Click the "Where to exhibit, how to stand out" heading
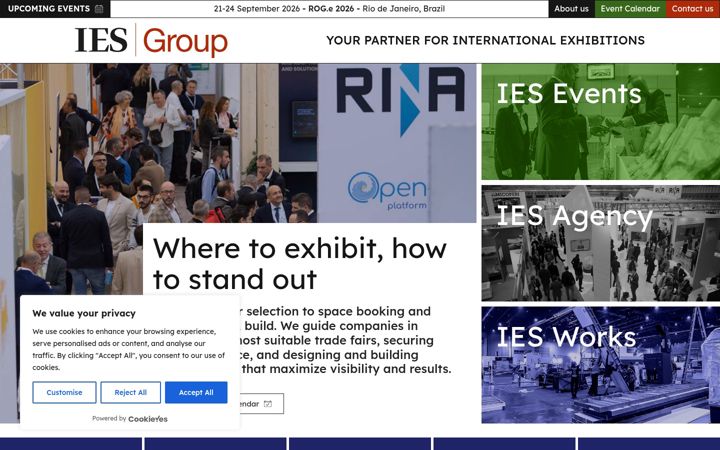This screenshot has height=450, width=720. (x=300, y=264)
